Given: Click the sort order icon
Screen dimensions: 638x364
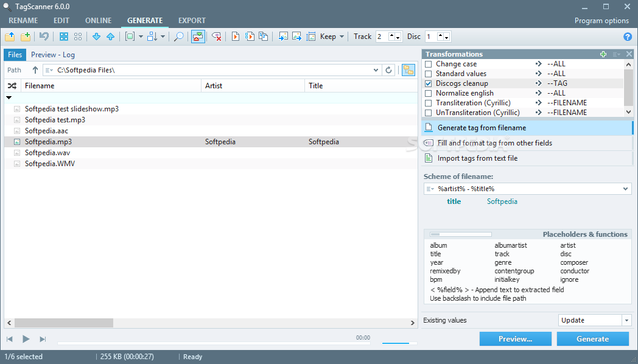Looking at the screenshot, I should point(152,37).
